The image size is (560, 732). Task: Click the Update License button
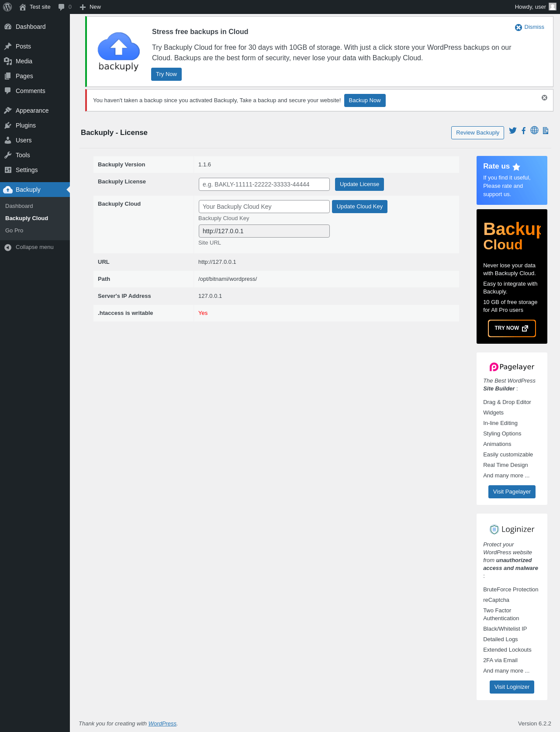[360, 184]
